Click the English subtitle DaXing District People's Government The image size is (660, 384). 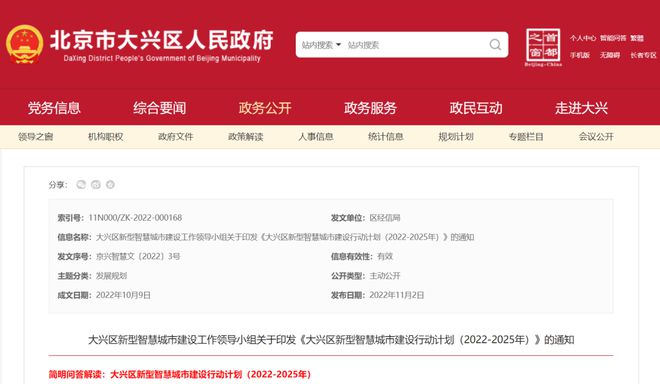click(x=162, y=59)
